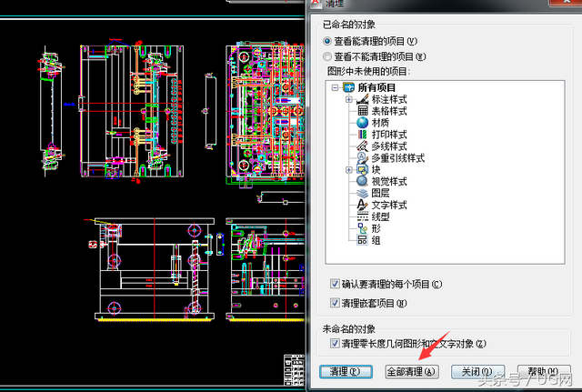Viewport: 582px width, 392px height.
Task: Select the 所有项目 label in tree
Action: point(376,87)
